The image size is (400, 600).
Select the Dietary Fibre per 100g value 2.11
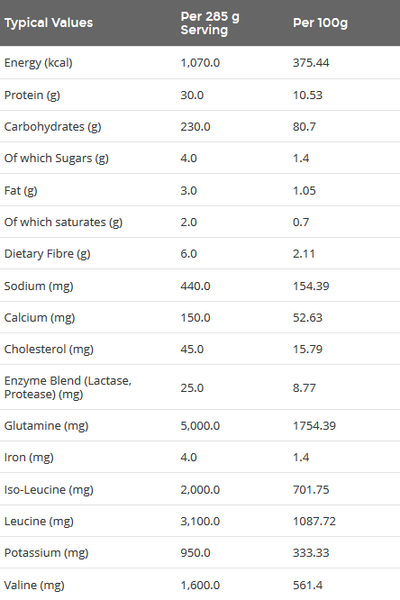tap(304, 254)
